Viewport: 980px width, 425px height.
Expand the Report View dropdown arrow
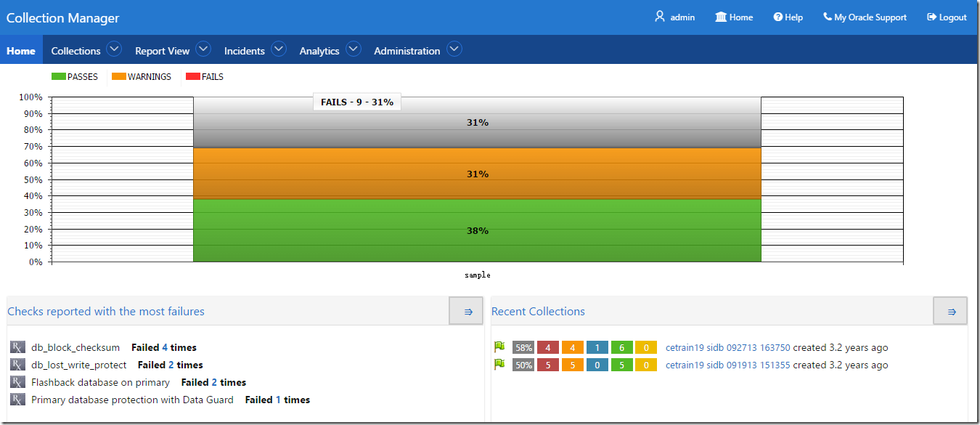click(x=203, y=49)
